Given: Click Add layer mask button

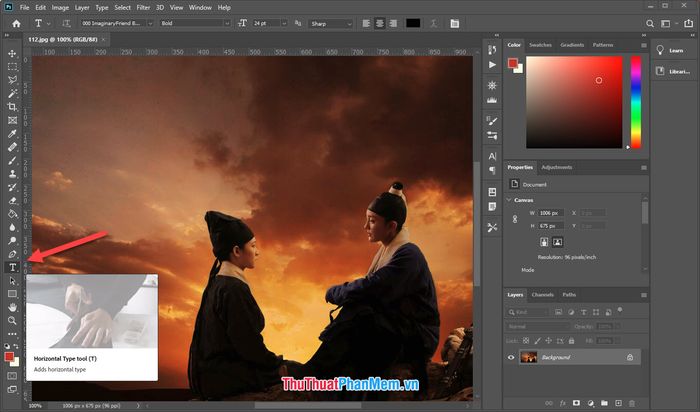Looking at the screenshot, I should tap(576, 403).
